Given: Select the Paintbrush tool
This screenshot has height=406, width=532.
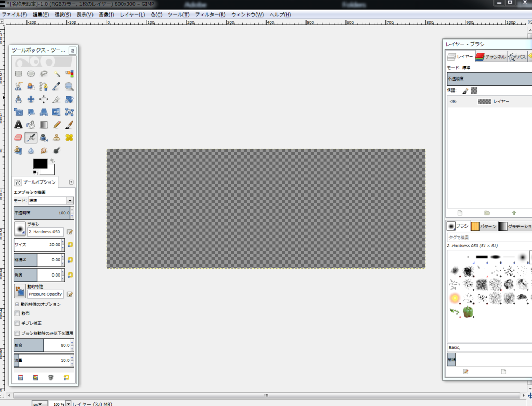Looking at the screenshot, I should pyautogui.click(x=69, y=125).
